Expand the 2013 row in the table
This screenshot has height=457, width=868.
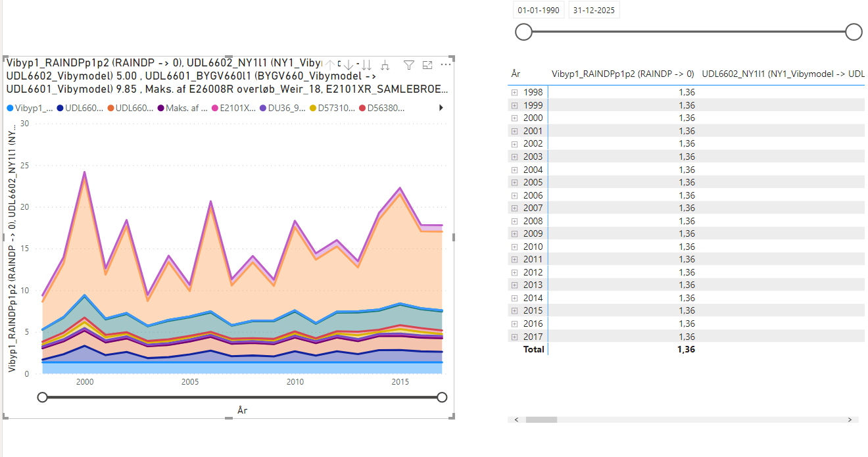514,285
